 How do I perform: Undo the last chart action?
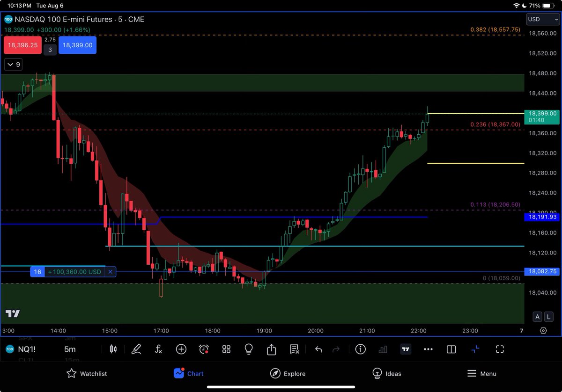(x=318, y=349)
